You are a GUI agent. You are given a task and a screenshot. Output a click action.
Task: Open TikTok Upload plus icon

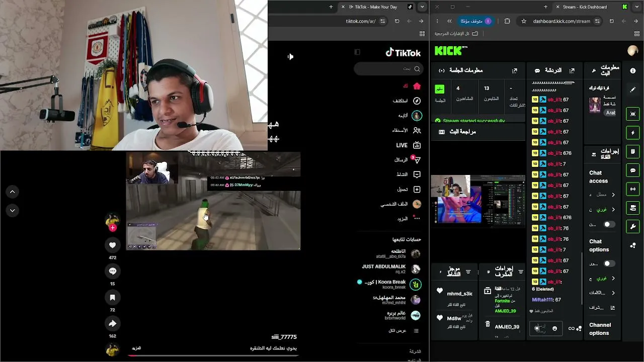coord(417,190)
